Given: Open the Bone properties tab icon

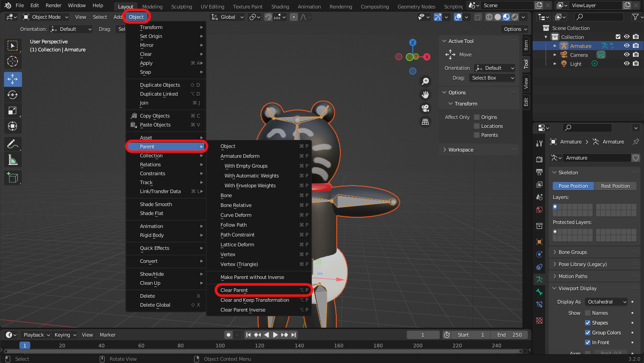Looking at the screenshot, I should pos(539,291).
